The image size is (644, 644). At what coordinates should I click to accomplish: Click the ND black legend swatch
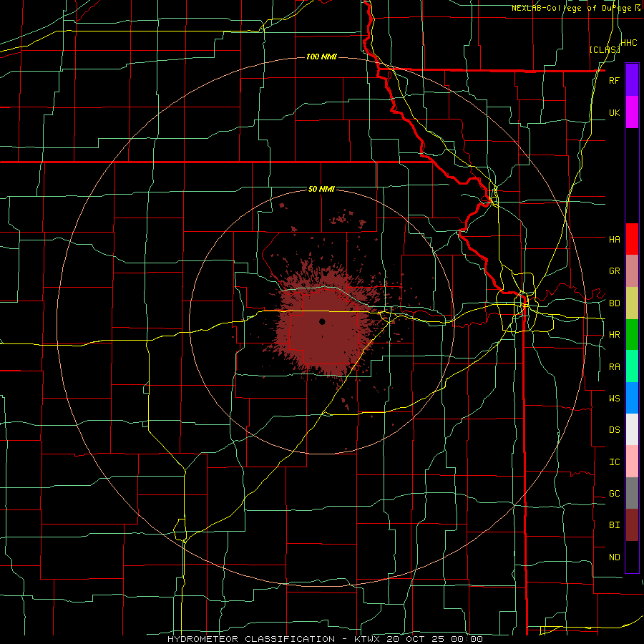[x=632, y=557]
